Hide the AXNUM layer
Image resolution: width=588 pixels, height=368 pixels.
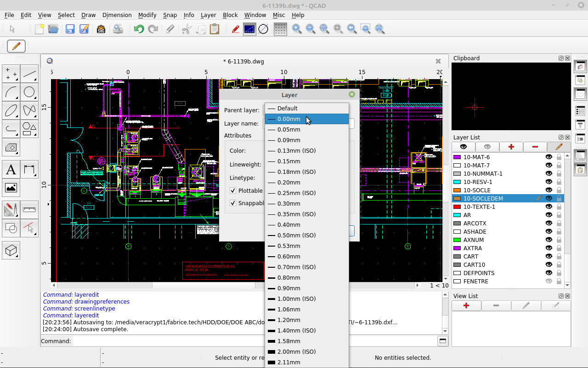pos(548,240)
